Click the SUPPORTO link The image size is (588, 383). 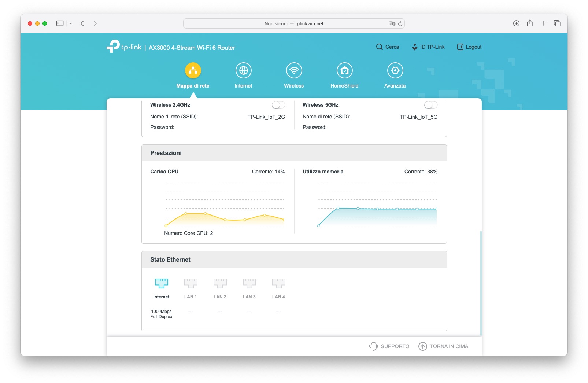click(x=389, y=346)
